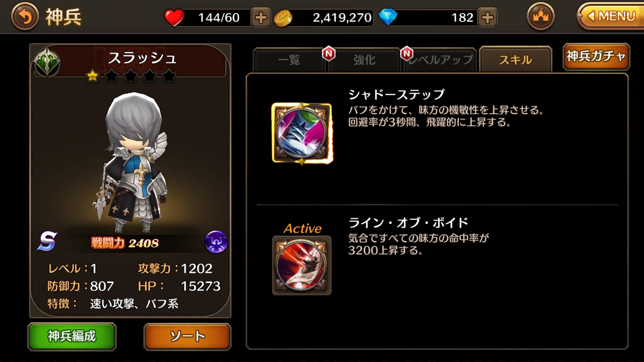644x362 pixels.
Task: Open the MENU button
Action: click(610, 17)
